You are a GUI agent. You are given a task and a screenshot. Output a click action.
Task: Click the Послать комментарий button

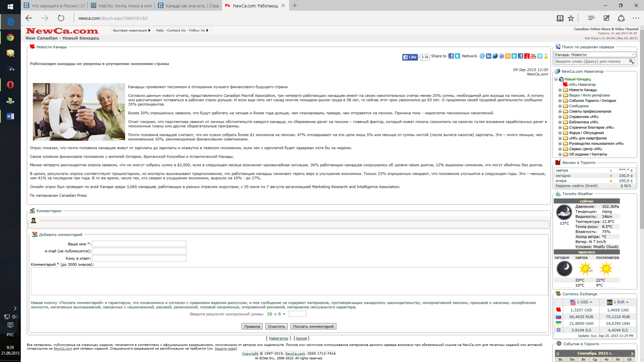click(313, 327)
